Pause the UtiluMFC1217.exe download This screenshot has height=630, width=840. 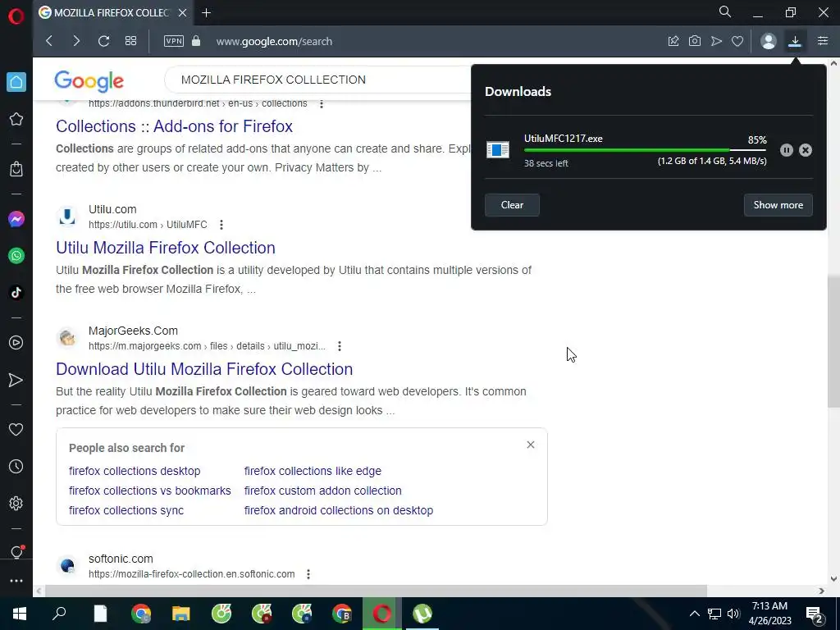786,150
